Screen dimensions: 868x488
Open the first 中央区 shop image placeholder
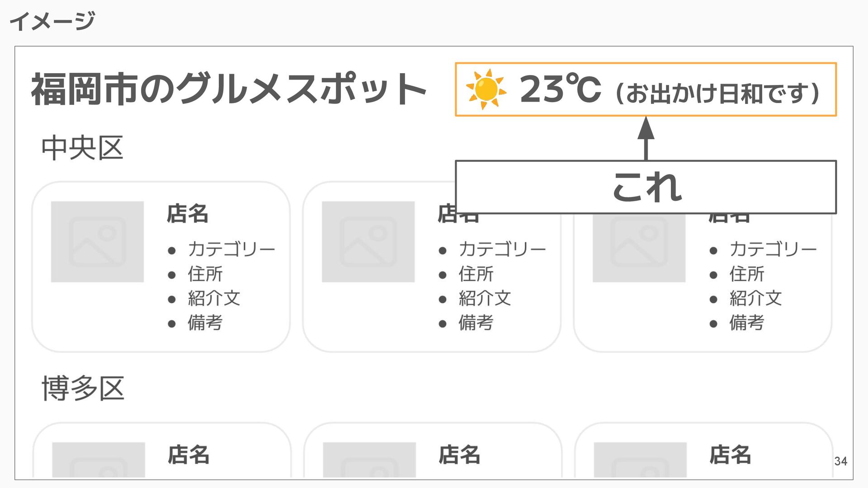(97, 242)
